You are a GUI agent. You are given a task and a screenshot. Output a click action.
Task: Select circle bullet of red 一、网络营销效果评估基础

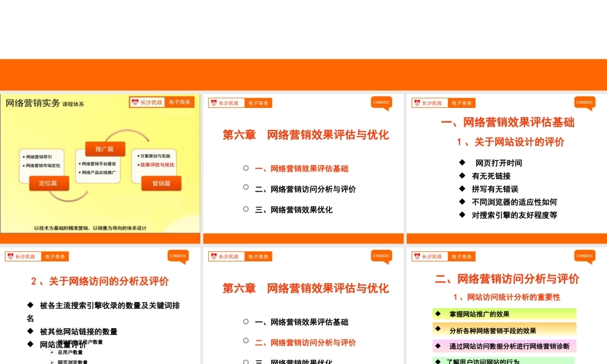[x=246, y=168]
